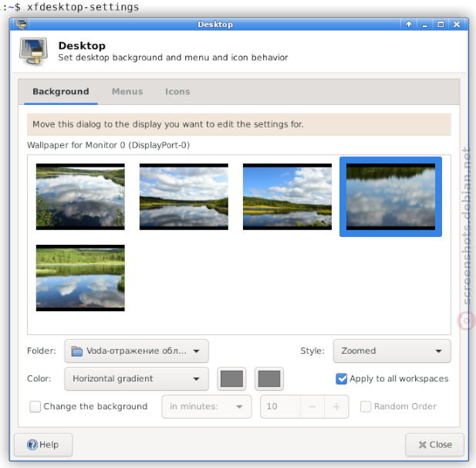Maximize the Desktop settings window
Viewport: 476px width, 468px height.
tap(441, 24)
